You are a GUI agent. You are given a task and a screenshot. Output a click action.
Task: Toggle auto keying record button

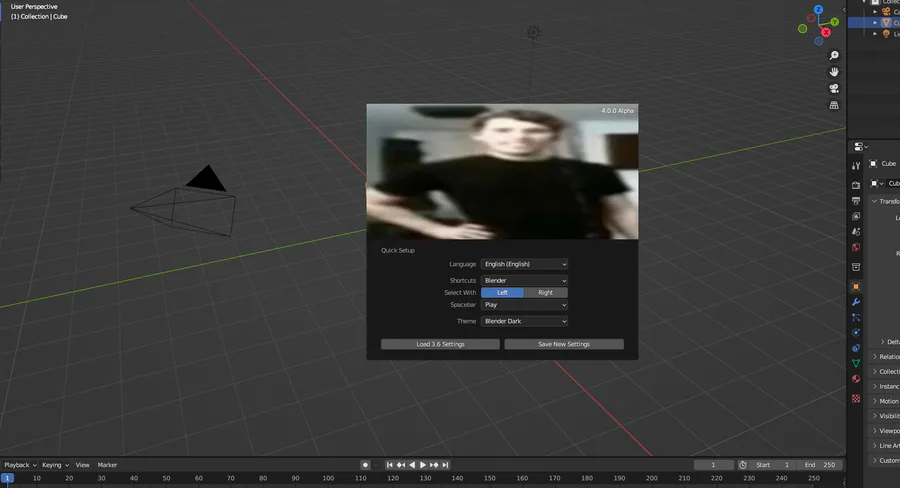[365, 465]
